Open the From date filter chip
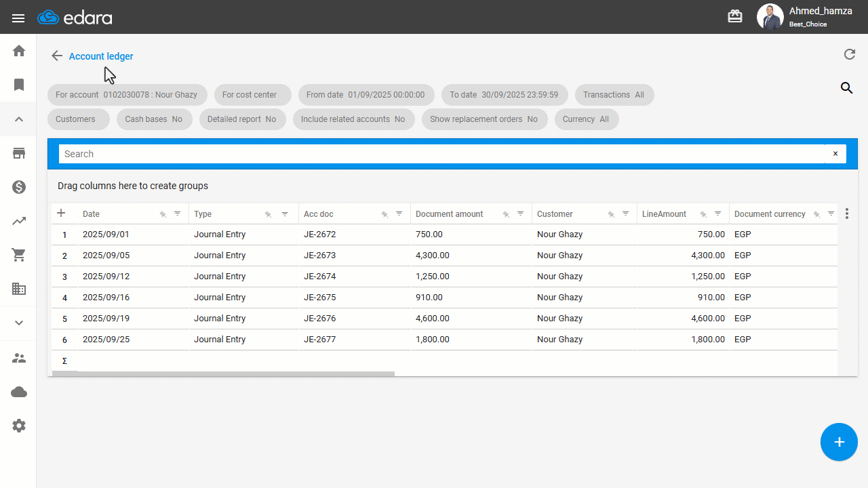 [366, 95]
